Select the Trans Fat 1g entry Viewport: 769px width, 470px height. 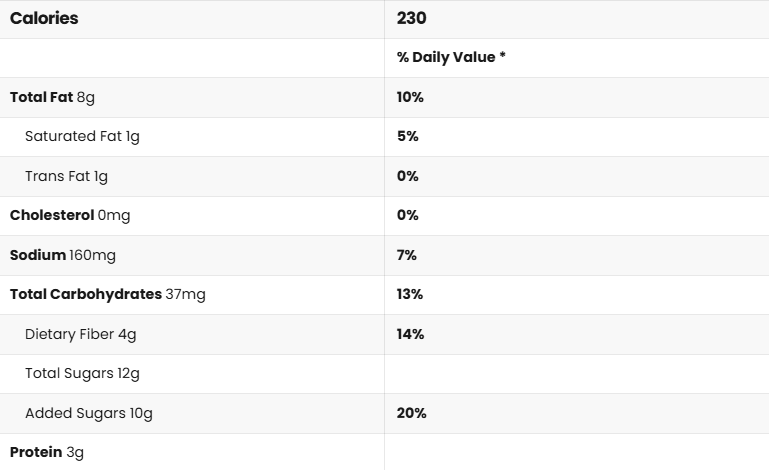coord(66,176)
